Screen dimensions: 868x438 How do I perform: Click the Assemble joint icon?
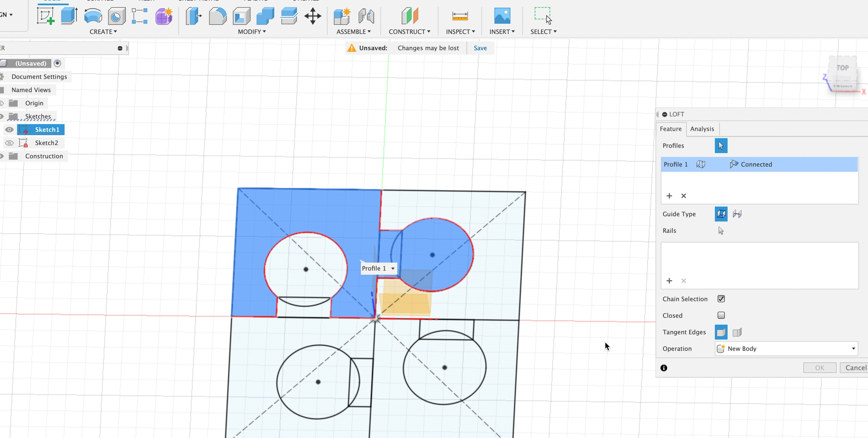pos(366,15)
